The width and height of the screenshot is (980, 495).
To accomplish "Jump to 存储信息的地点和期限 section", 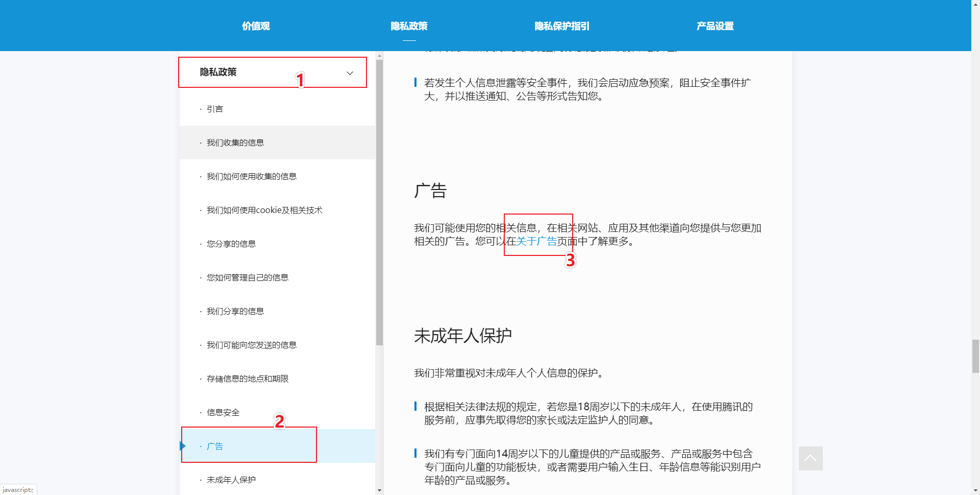I will (277, 379).
